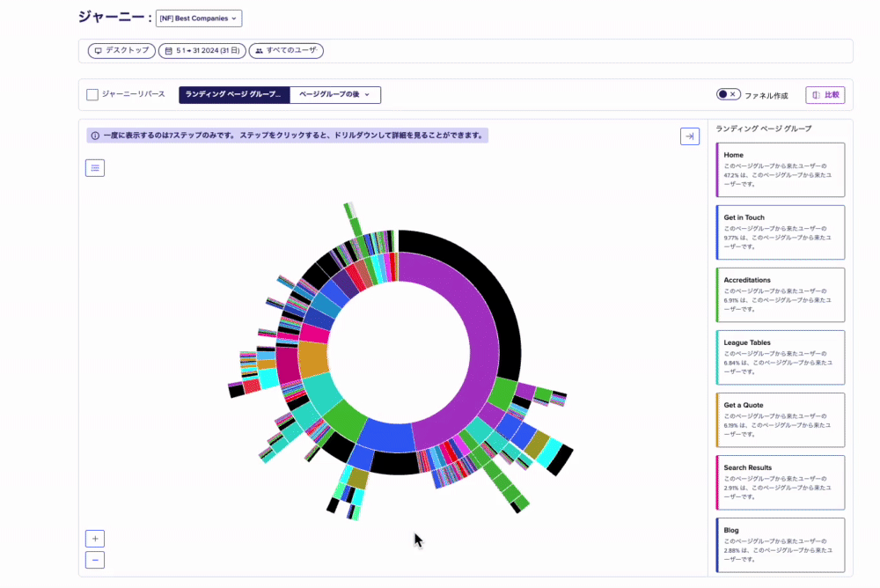Choose the Search Results card

click(x=781, y=482)
